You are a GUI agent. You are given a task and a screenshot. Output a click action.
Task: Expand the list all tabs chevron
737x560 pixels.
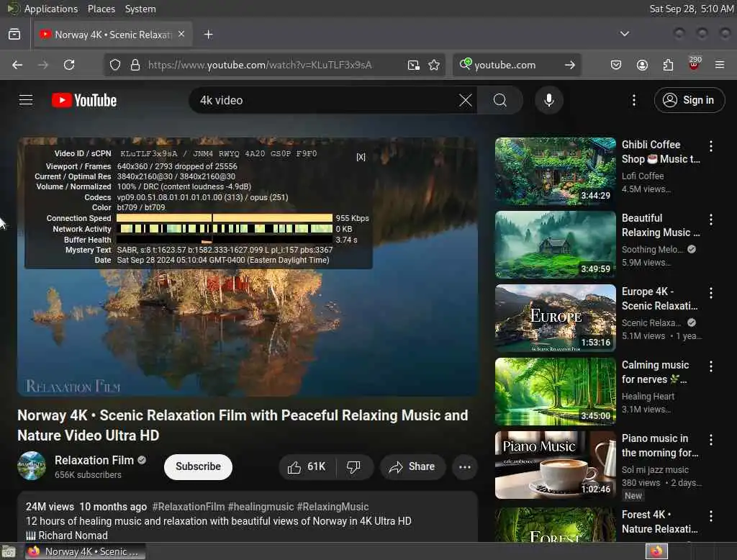tap(624, 34)
